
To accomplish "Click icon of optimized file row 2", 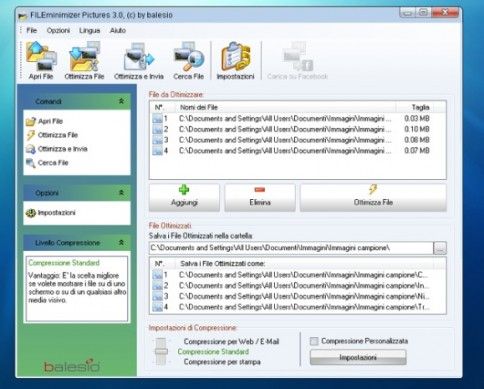I will click(157, 286).
